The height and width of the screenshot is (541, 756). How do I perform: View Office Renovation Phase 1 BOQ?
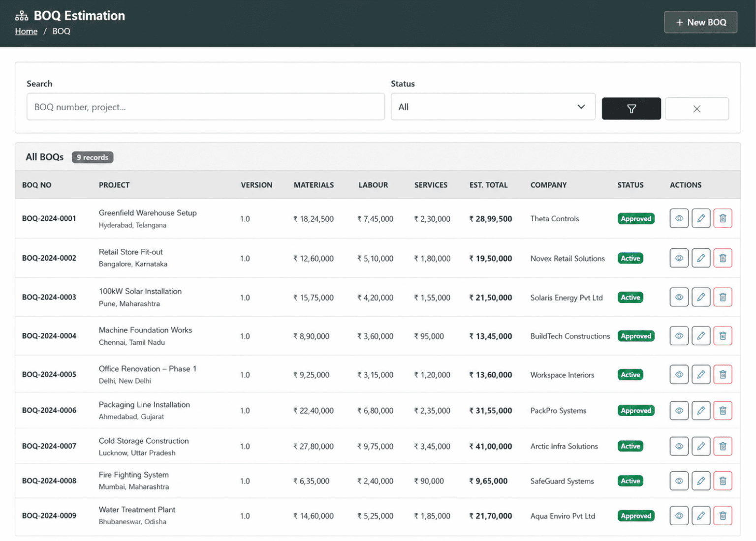(679, 375)
